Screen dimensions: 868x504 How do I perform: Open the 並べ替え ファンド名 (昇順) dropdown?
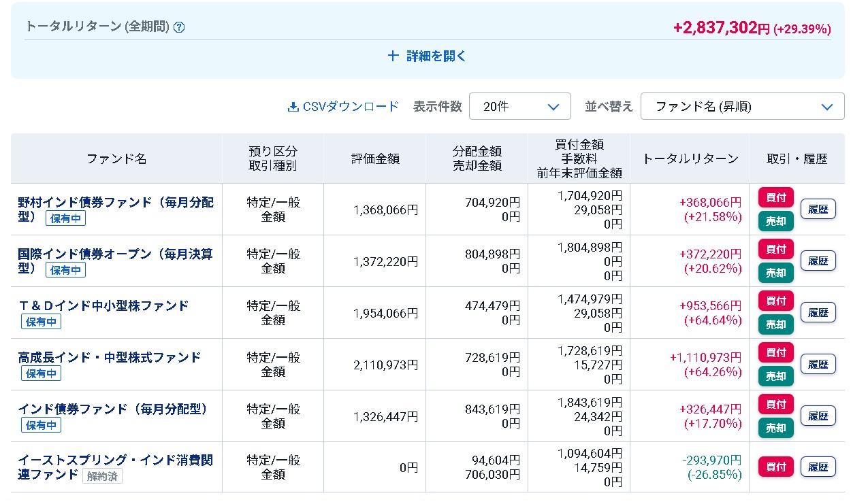[742, 107]
